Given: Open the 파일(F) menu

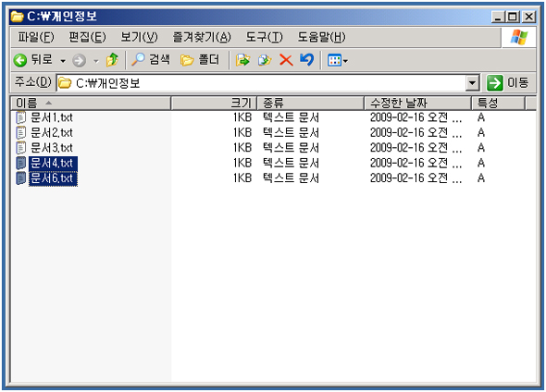Looking at the screenshot, I should click(36, 37).
